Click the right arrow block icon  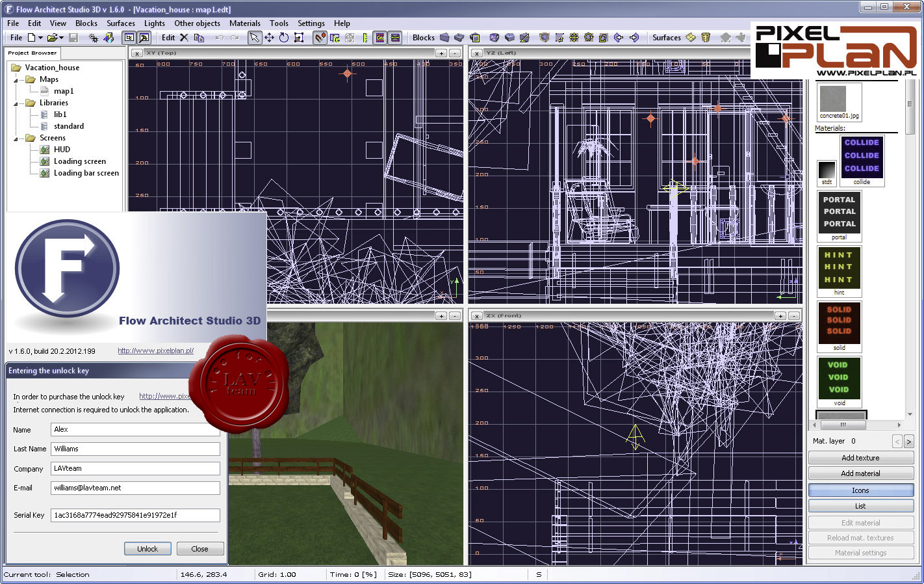pyautogui.click(x=634, y=38)
